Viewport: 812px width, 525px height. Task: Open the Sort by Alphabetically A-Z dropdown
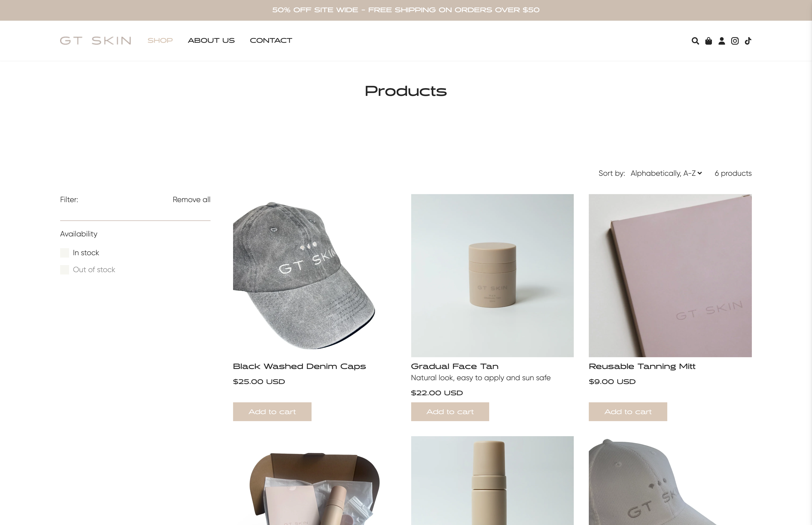pos(666,173)
